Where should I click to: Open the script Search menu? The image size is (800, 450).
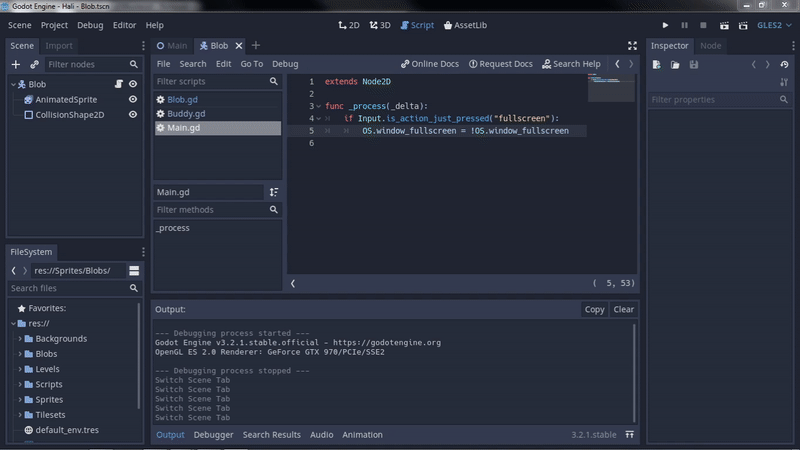click(x=193, y=64)
